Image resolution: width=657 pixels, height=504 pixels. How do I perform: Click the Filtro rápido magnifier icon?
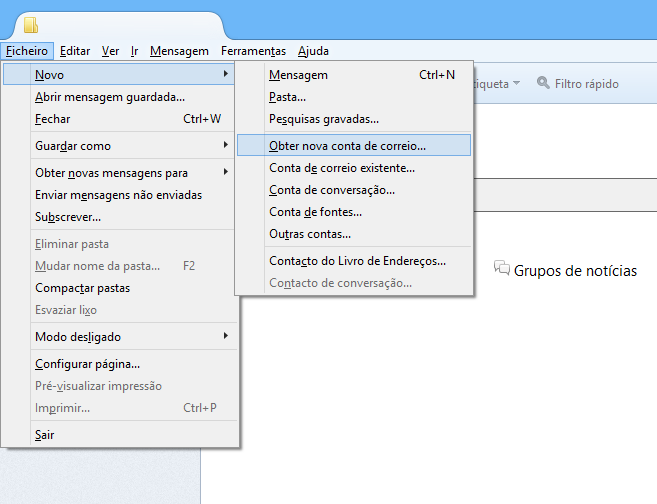[x=543, y=84]
